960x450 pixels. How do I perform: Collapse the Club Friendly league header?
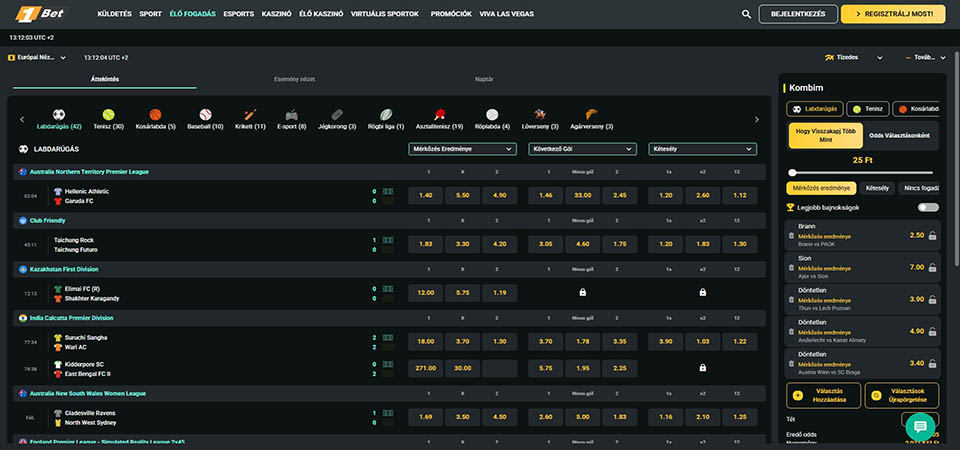point(389,220)
